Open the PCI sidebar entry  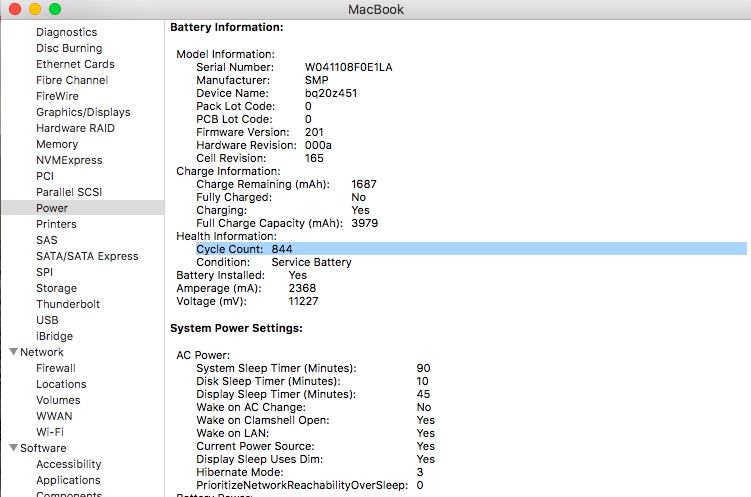point(45,176)
